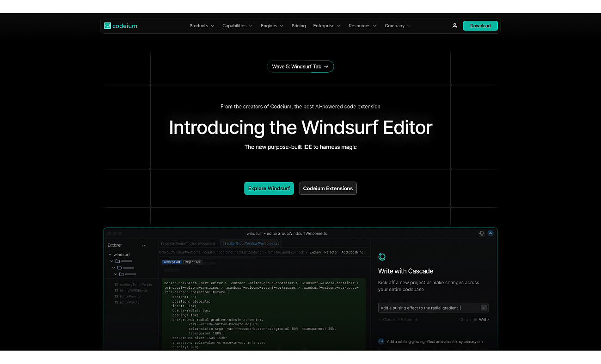Click the 'Add a rotating glowing effect animation' message
Screen dimensions: 601x364
435,341
